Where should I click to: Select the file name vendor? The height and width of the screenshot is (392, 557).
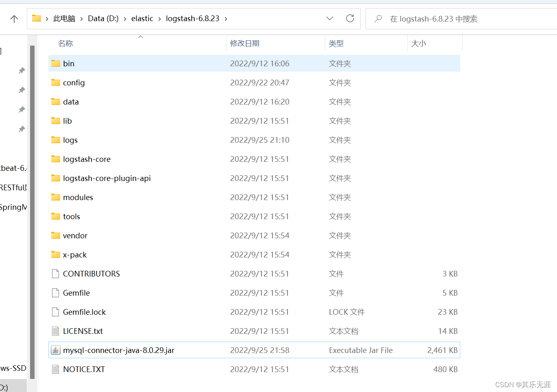pos(75,235)
